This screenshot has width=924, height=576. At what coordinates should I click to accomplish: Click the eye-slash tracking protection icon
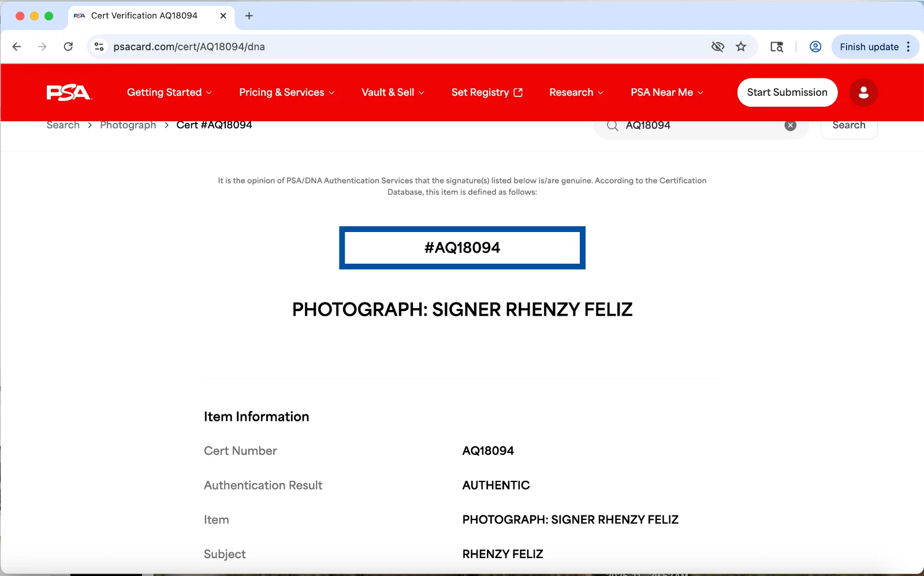pyautogui.click(x=717, y=47)
